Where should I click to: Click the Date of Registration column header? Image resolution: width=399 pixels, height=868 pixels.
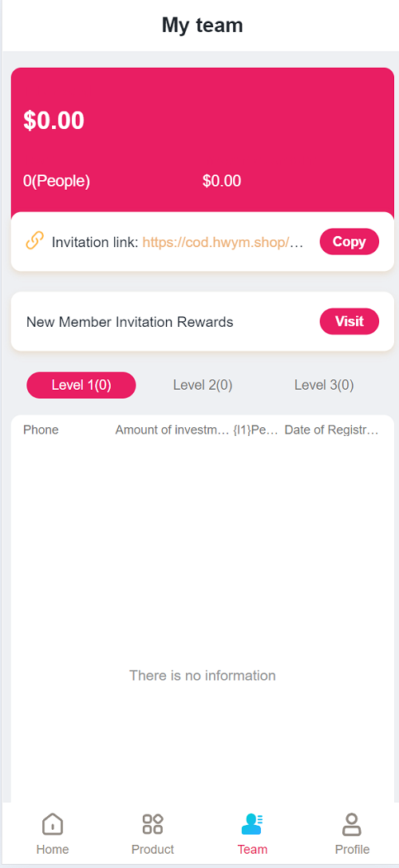pos(331,430)
